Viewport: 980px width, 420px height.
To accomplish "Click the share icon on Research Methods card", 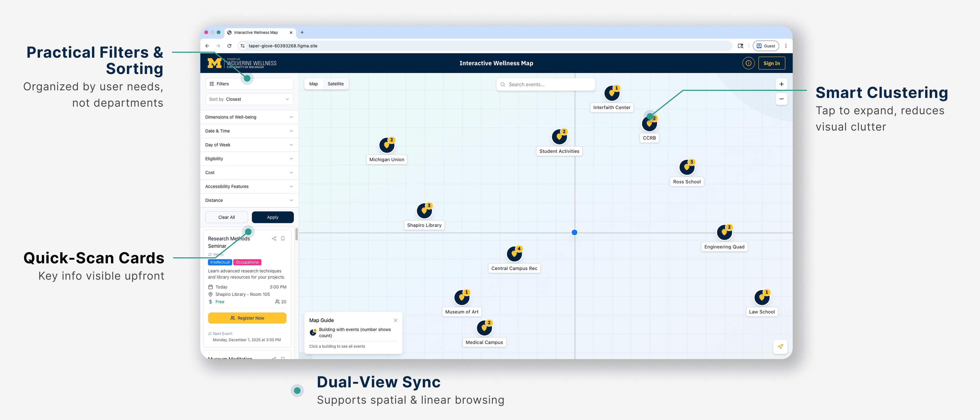I will [x=274, y=238].
